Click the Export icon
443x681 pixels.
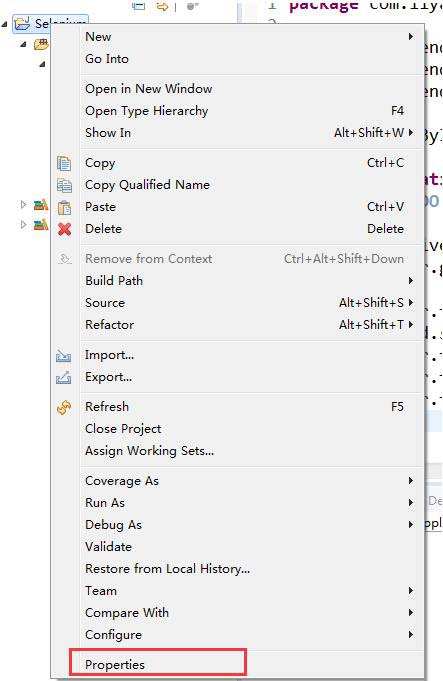tap(63, 377)
